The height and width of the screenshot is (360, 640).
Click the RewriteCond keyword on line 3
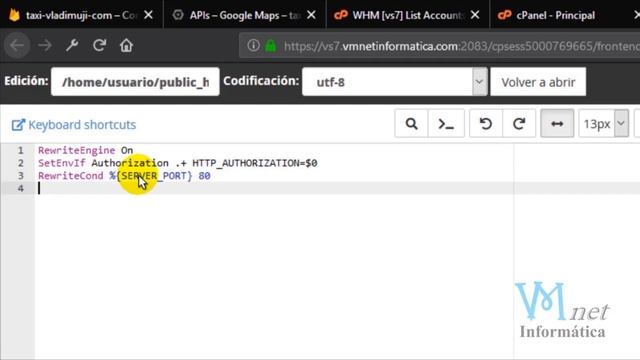click(x=71, y=176)
